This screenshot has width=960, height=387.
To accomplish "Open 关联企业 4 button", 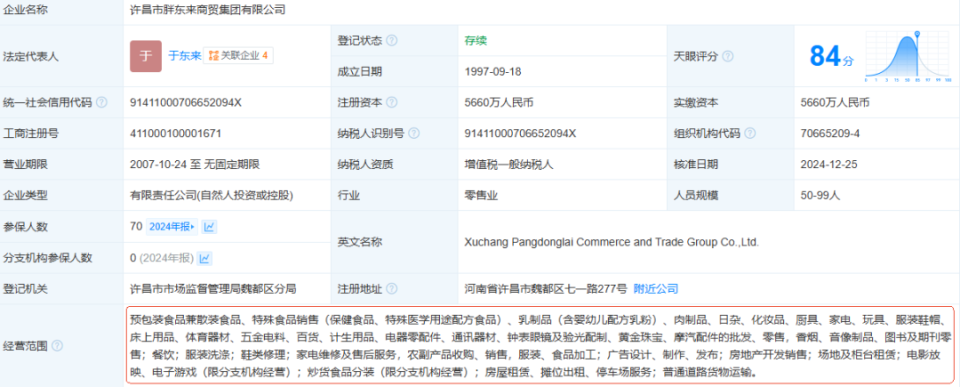I will coord(238,56).
